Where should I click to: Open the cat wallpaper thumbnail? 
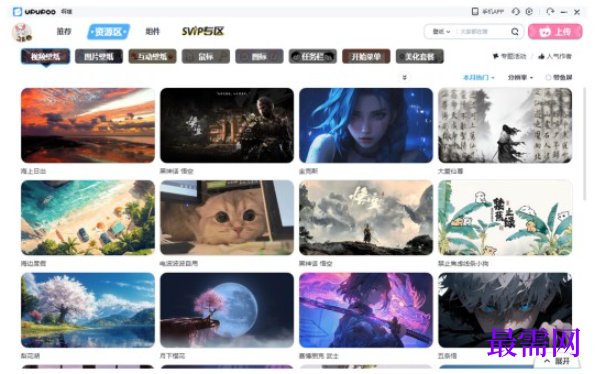(x=227, y=218)
